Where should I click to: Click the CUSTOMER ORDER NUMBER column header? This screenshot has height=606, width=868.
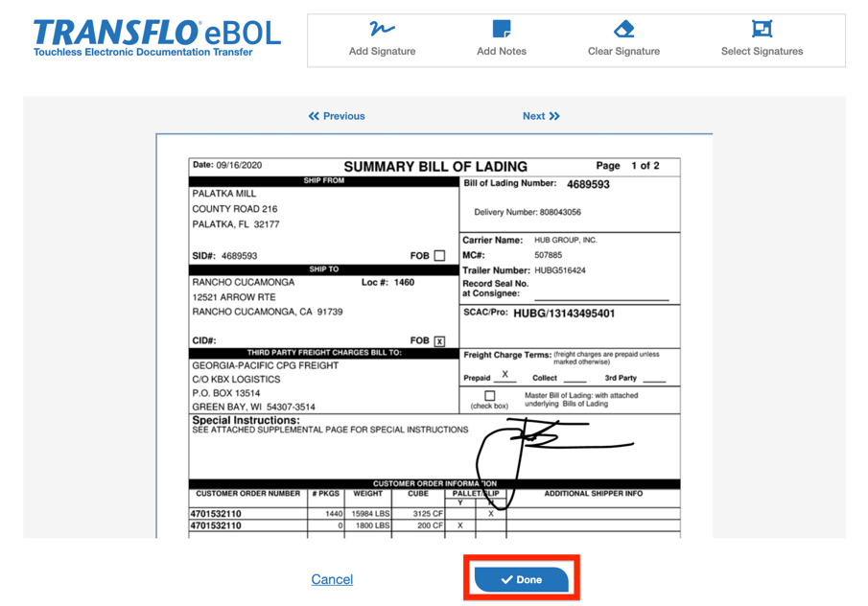248,493
